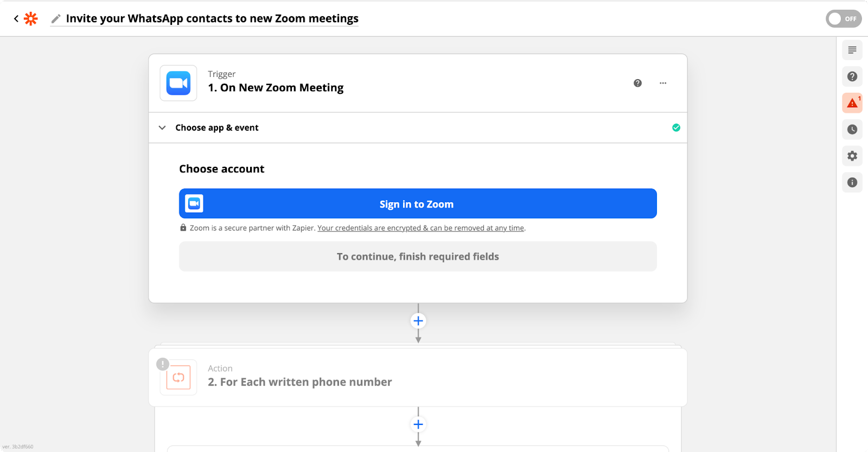Rename Zap title 'Invite your WhatsApp contacts'
This screenshot has height=452, width=868.
212,18
